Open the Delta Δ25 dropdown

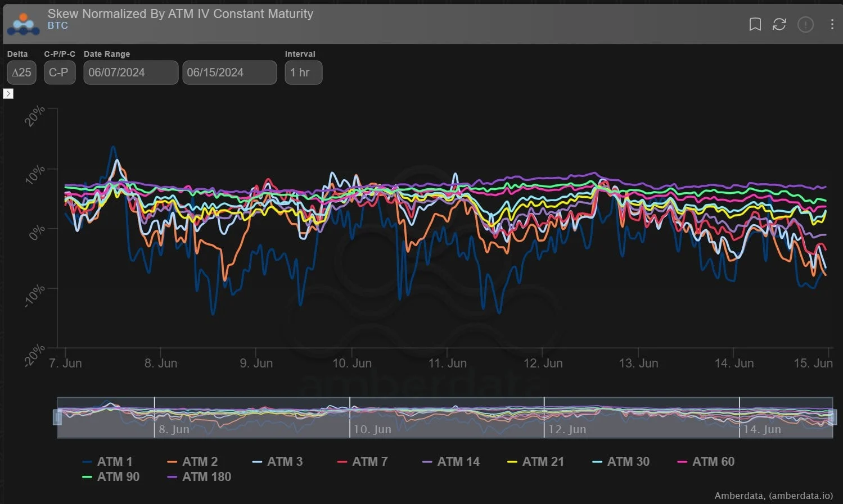pos(21,72)
